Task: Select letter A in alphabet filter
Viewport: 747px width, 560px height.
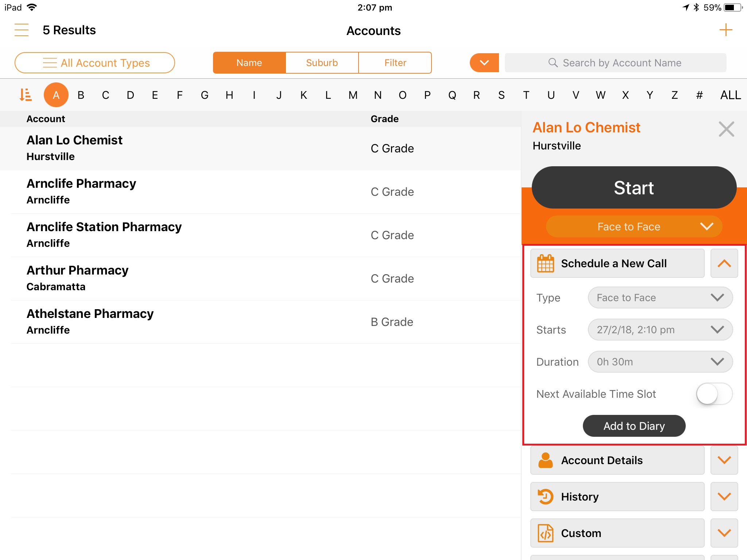Action: [56, 95]
